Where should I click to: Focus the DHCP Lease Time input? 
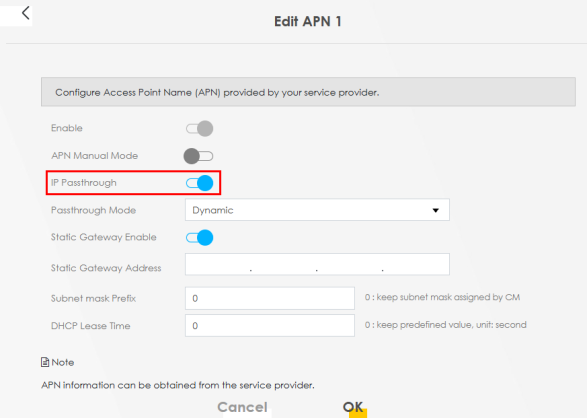(x=270, y=326)
